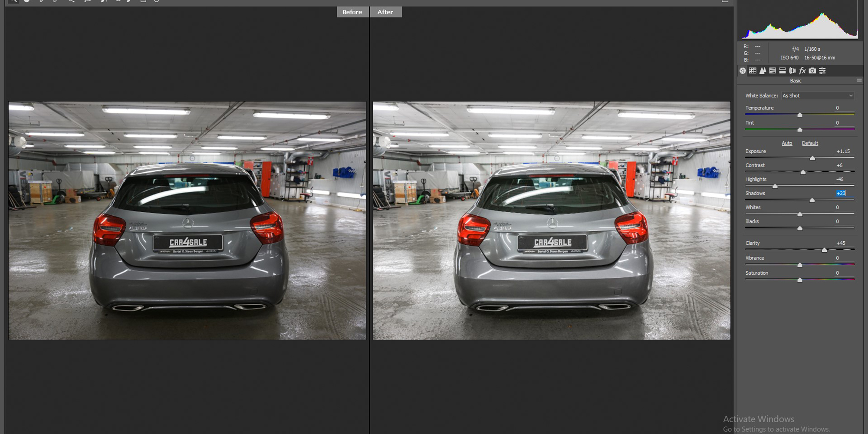Click the Contrast value field showing +6
The image size is (868, 434).
pos(844,165)
